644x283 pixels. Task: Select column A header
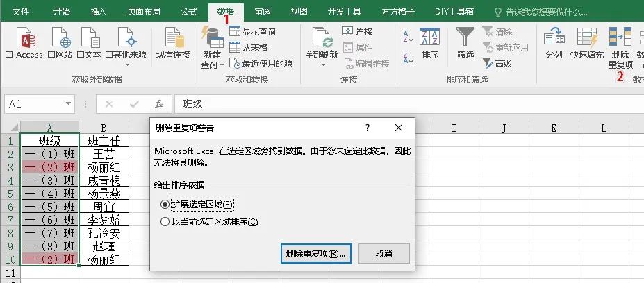coord(50,128)
